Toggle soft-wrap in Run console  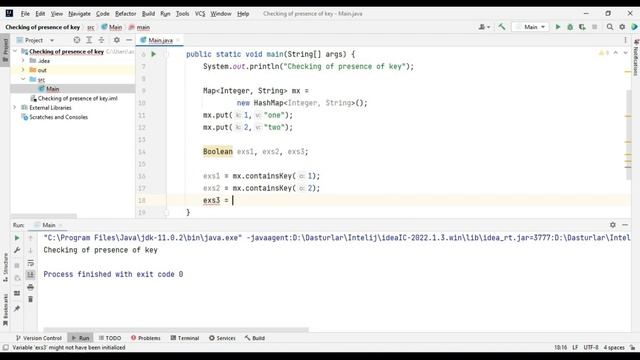31,263
